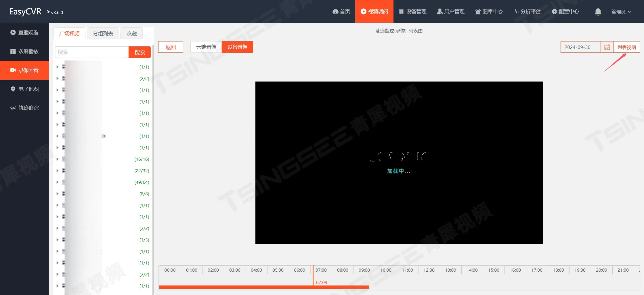
Task: Open 轨迹追踪 in sidebar
Action: (24, 108)
